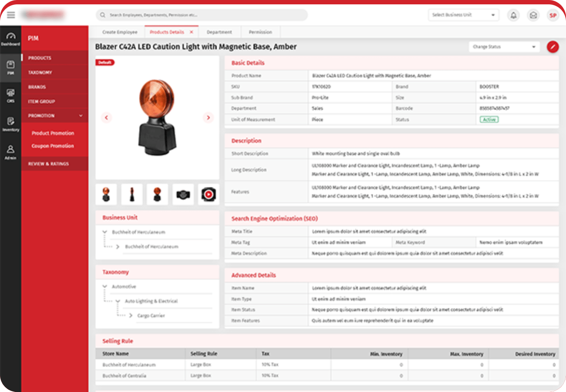
Task: Click the notifications bell icon
Action: pos(514,15)
